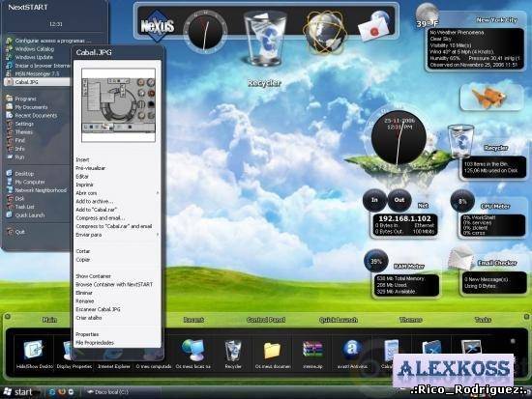532x399 pixels.
Task: Click Internet Explorer icon in taskbar quick launch
Action: tap(52, 392)
